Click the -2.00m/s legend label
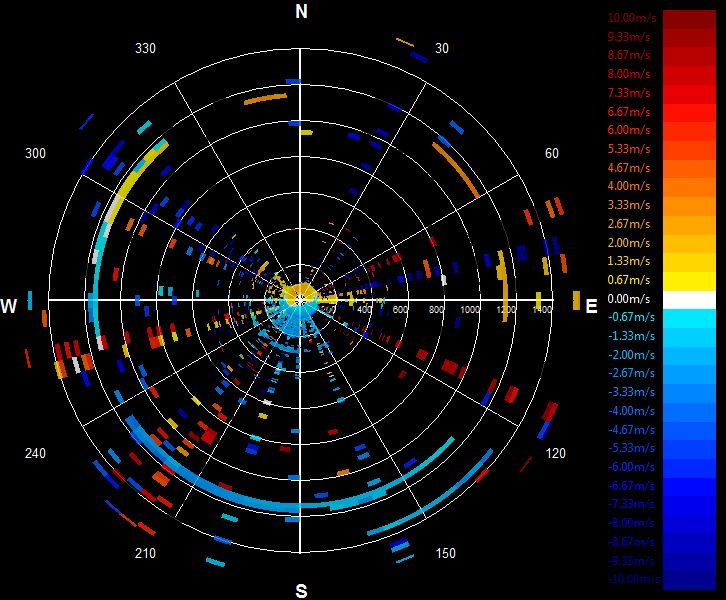The width and height of the screenshot is (726, 600). coord(631,355)
